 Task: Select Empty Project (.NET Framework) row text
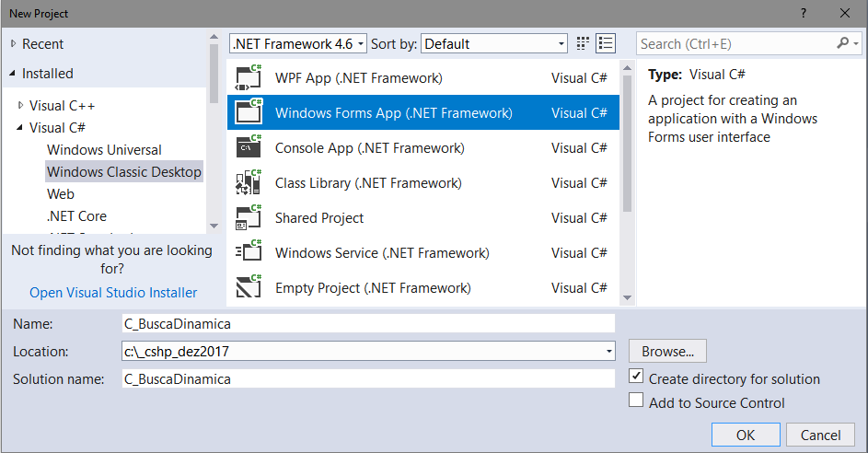click(373, 287)
